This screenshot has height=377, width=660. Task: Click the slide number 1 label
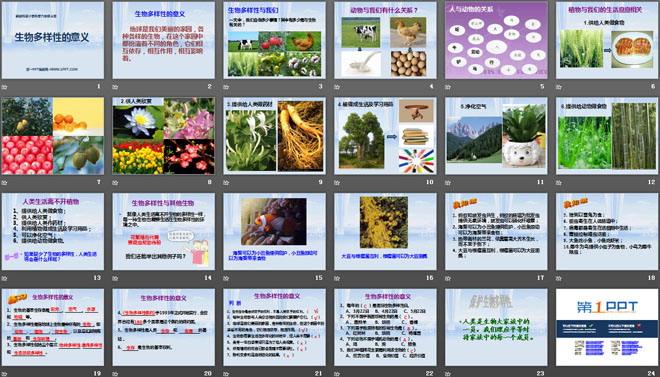pyautogui.click(x=99, y=86)
